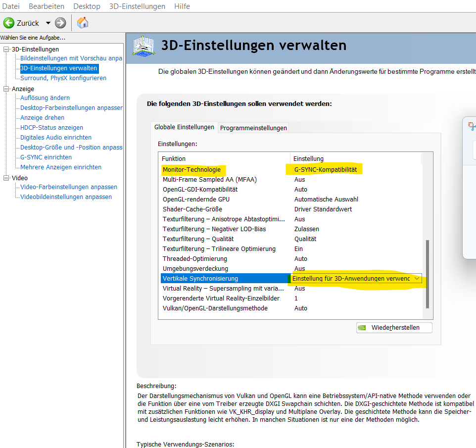Open Mehrere Anzeigen einrichten
476x448 pixels.
point(61,167)
